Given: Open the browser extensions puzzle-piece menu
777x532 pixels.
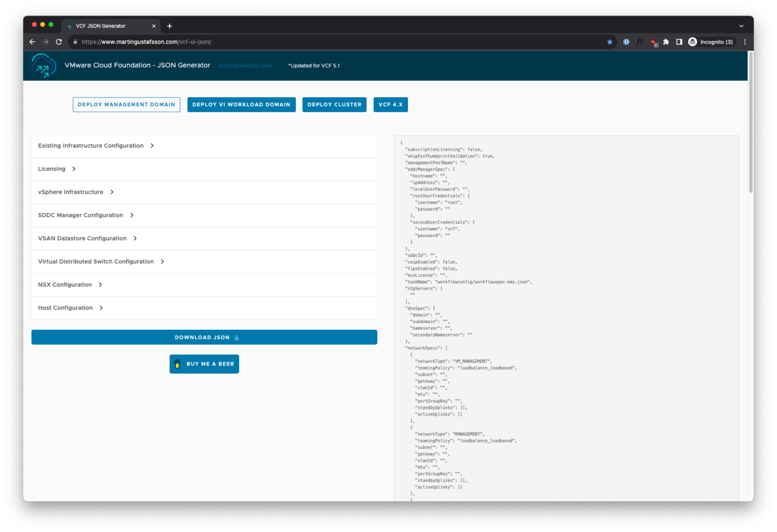Looking at the screenshot, I should (x=666, y=42).
